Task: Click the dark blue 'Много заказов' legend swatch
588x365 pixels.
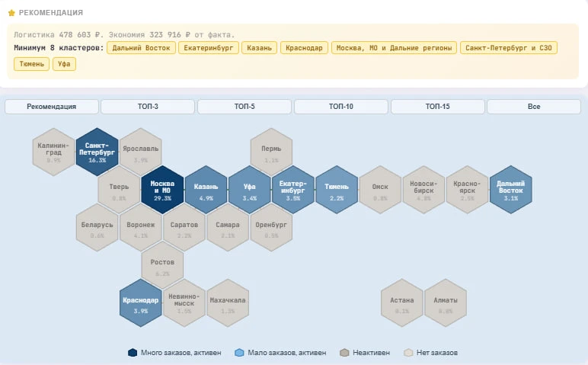Action: point(133,353)
